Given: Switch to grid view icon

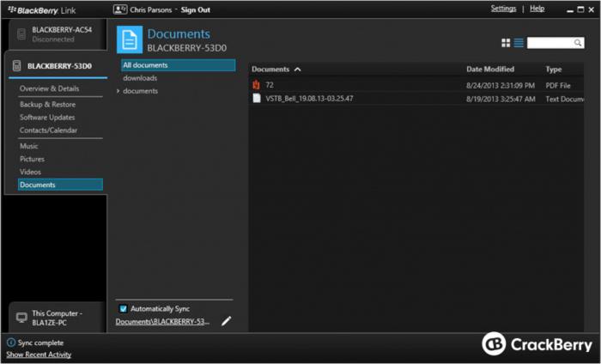Looking at the screenshot, I should point(506,43).
